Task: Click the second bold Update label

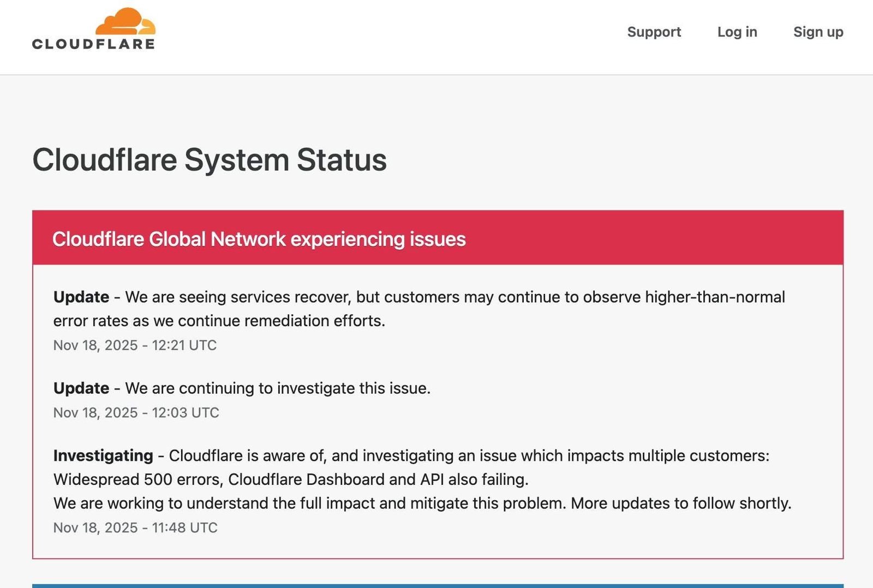Action: [x=81, y=388]
